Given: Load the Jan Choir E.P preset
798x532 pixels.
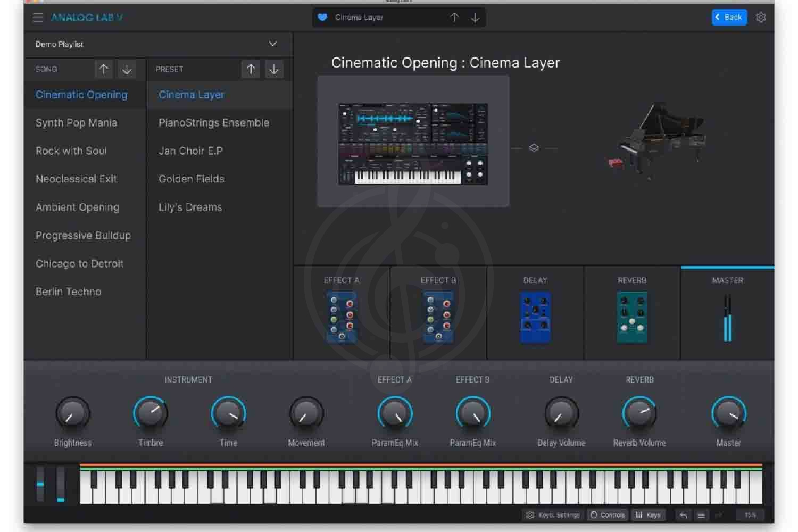Looking at the screenshot, I should 220,151.
